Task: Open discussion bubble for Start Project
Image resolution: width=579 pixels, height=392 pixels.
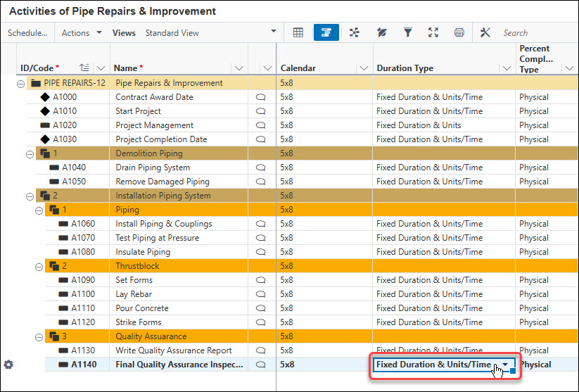Action: [261, 111]
